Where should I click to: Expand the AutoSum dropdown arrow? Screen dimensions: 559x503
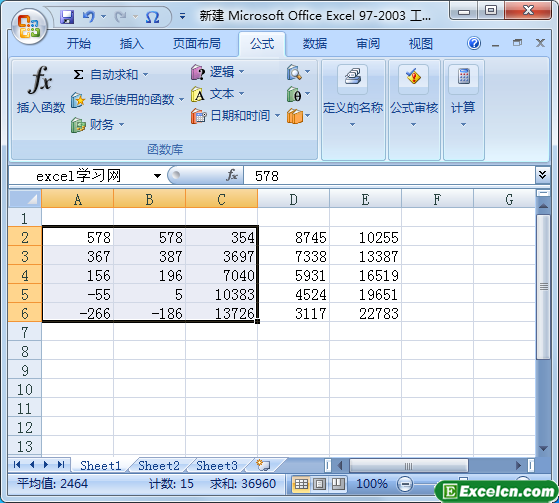click(145, 75)
